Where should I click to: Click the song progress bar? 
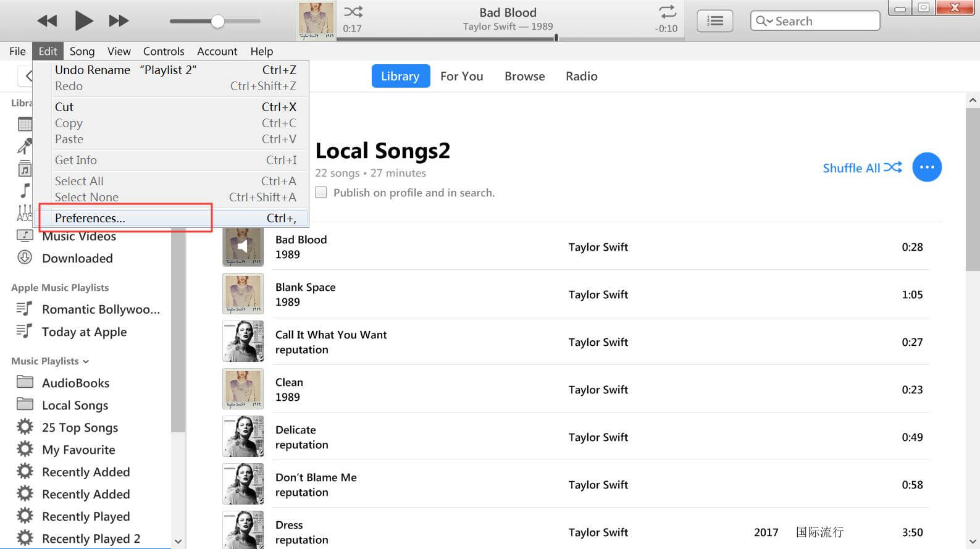tap(509, 38)
